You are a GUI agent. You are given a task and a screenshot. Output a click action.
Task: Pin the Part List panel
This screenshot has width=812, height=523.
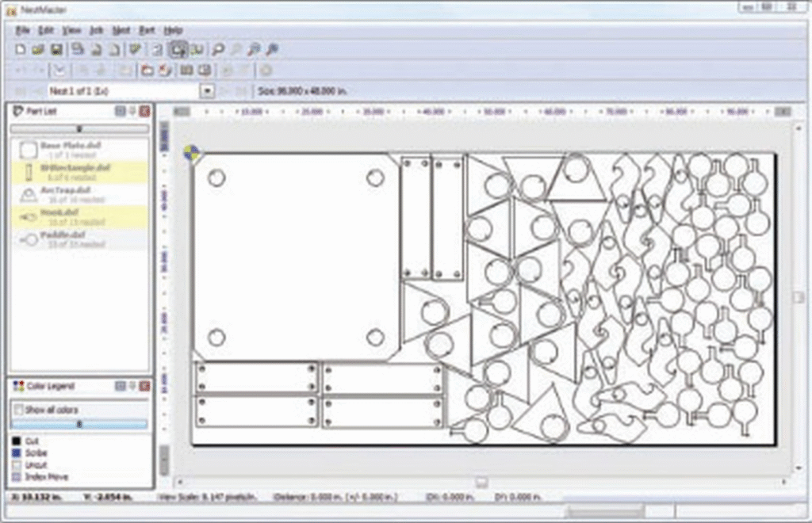[133, 111]
